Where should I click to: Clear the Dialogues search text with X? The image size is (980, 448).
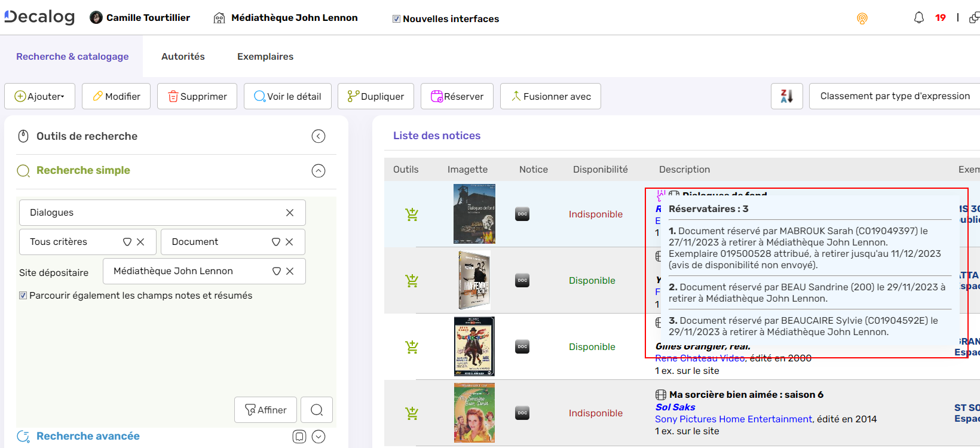click(x=290, y=213)
